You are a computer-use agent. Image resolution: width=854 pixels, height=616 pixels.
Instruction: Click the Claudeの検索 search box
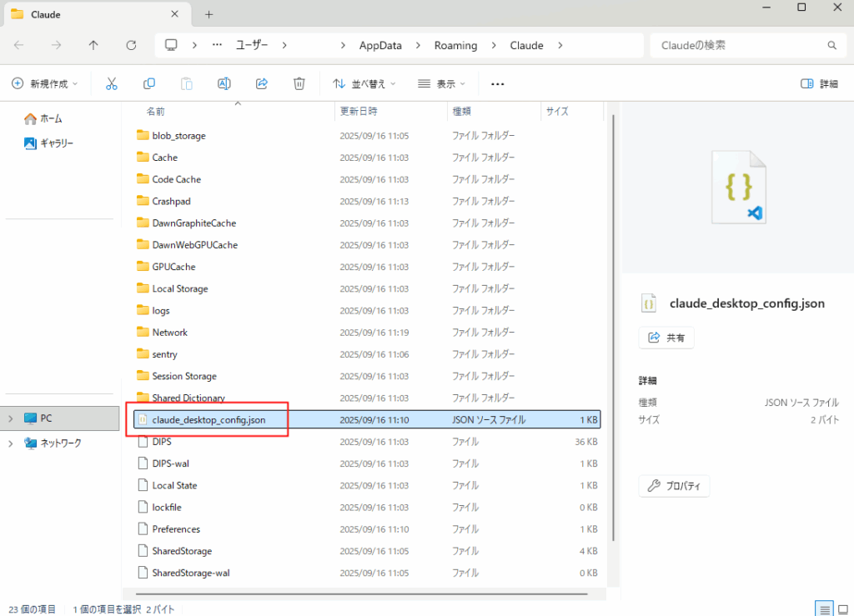(748, 45)
